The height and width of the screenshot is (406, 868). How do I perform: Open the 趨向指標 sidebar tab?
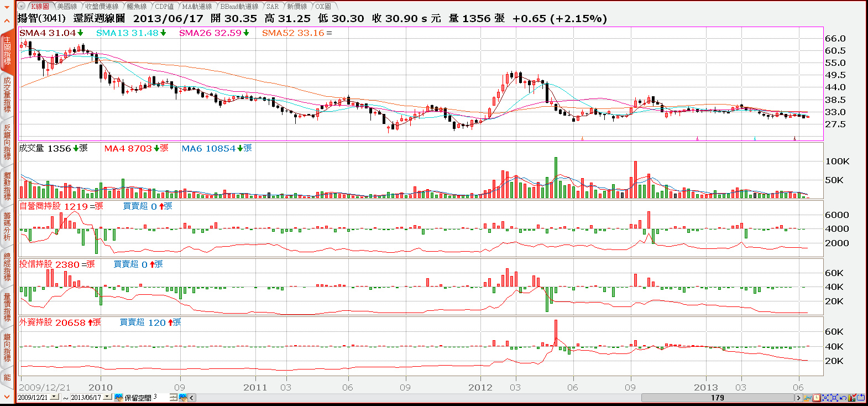(7, 347)
